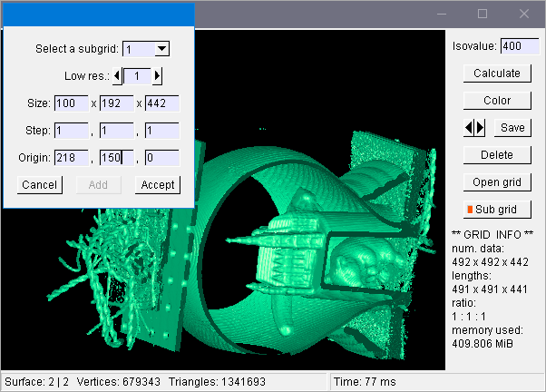Click the Origin field with value 150
Image resolution: width=546 pixels, height=392 pixels.
[x=116, y=158]
